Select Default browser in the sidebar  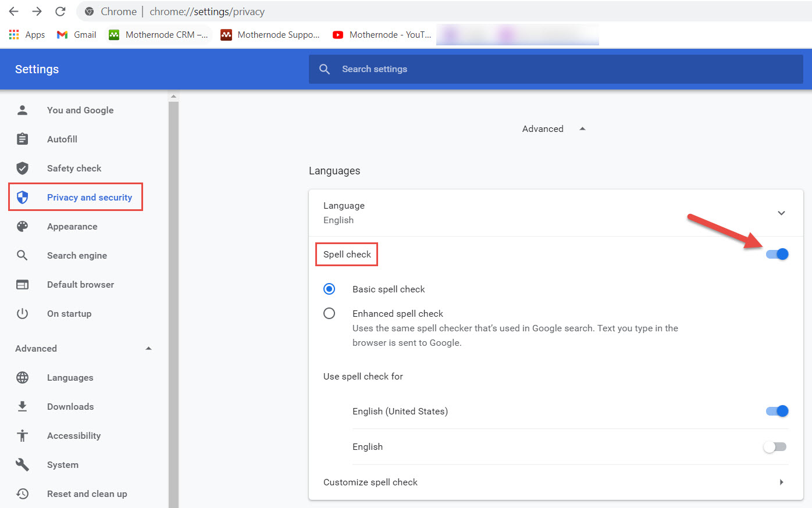tap(80, 284)
